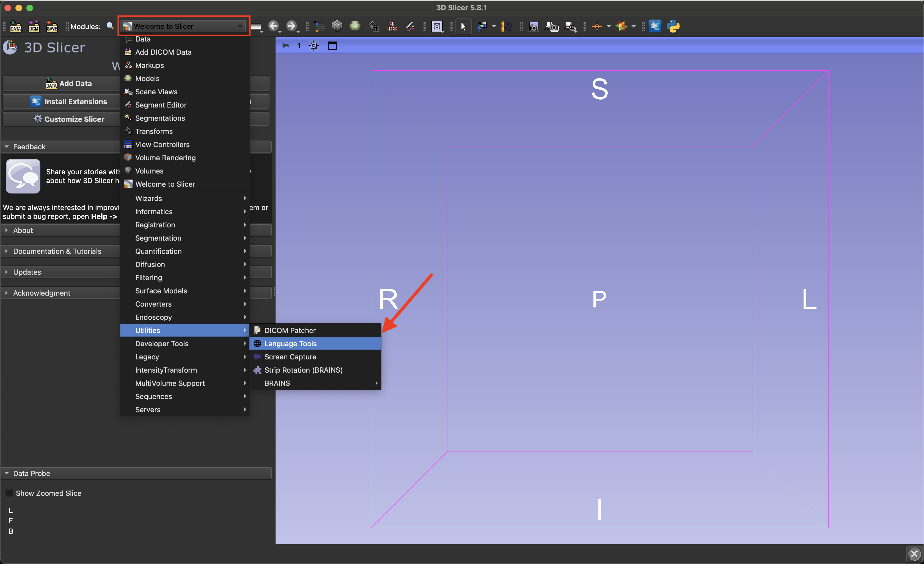Image resolution: width=924 pixels, height=564 pixels.
Task: Toggle the crosshair tool
Action: click(597, 26)
